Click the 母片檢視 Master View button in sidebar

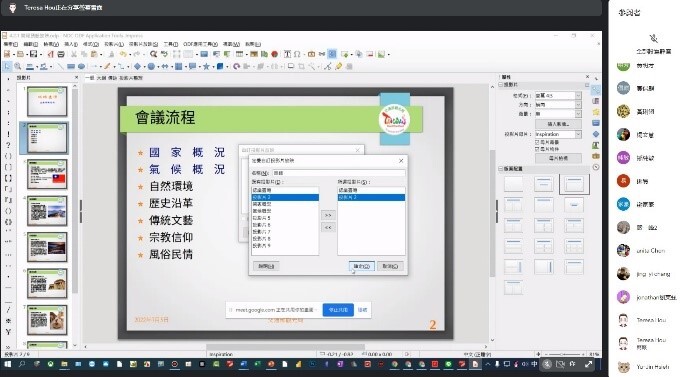pos(558,158)
